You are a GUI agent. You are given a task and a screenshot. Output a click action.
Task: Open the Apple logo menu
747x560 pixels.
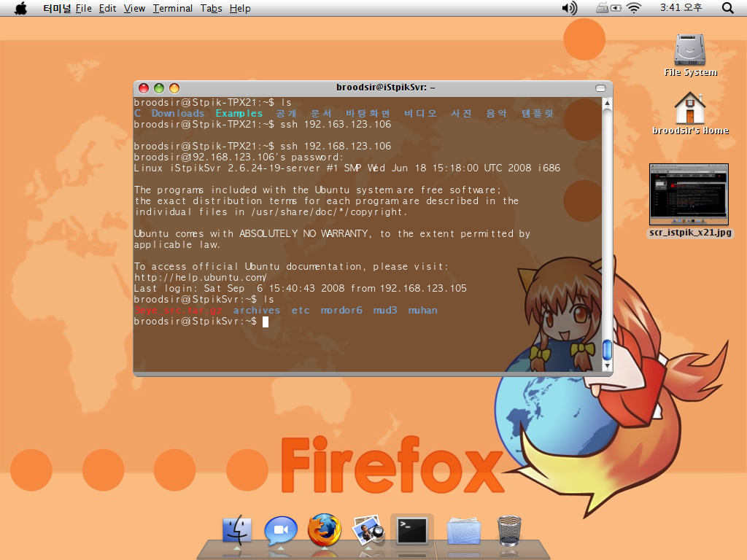[x=20, y=8]
